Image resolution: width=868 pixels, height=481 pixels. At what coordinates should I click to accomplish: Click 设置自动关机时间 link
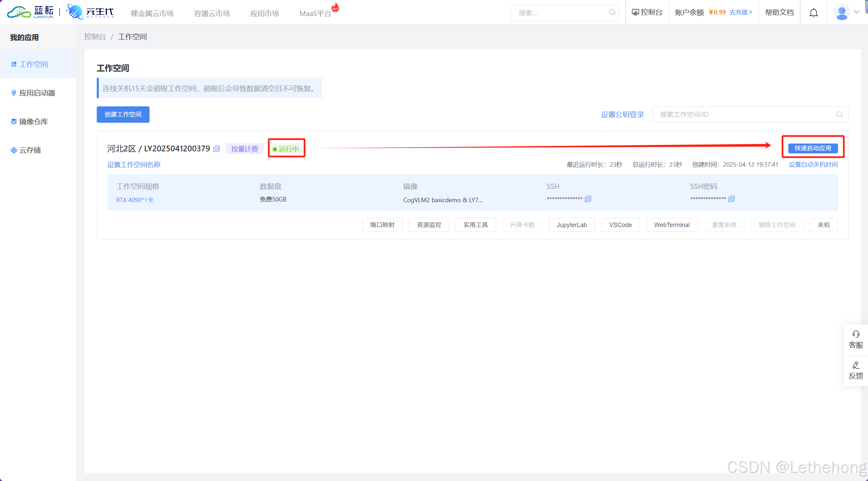point(813,165)
